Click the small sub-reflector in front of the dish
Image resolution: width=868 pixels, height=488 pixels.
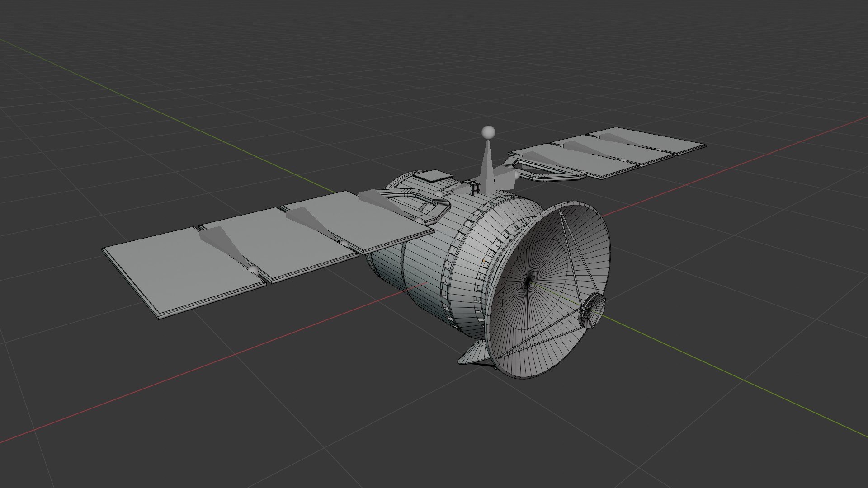tap(593, 310)
